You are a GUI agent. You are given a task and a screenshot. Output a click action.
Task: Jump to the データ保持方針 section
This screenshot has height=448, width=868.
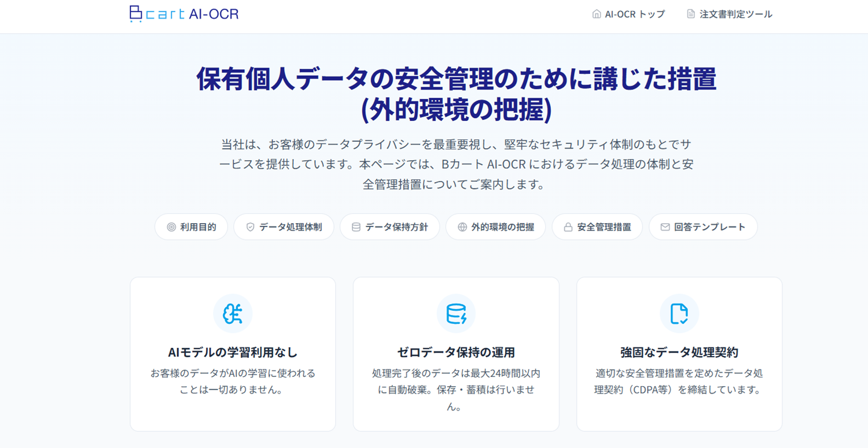pos(396,227)
